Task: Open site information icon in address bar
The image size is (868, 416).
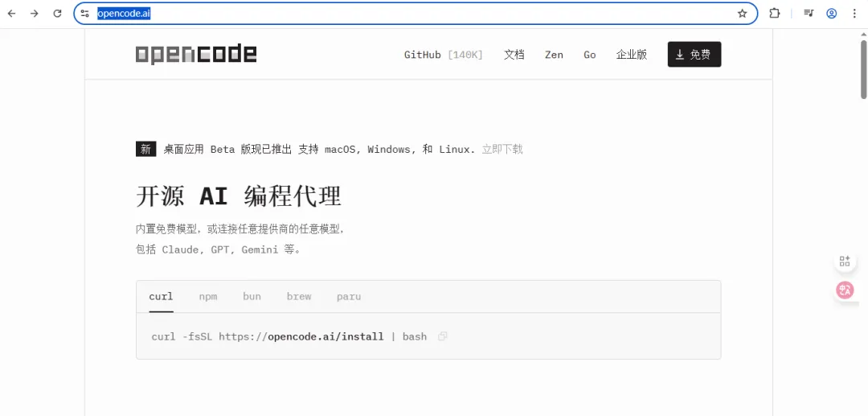Action: tap(84, 14)
